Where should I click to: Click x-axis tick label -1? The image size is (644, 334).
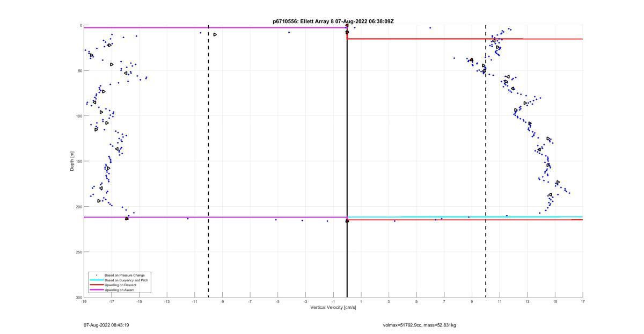click(333, 302)
